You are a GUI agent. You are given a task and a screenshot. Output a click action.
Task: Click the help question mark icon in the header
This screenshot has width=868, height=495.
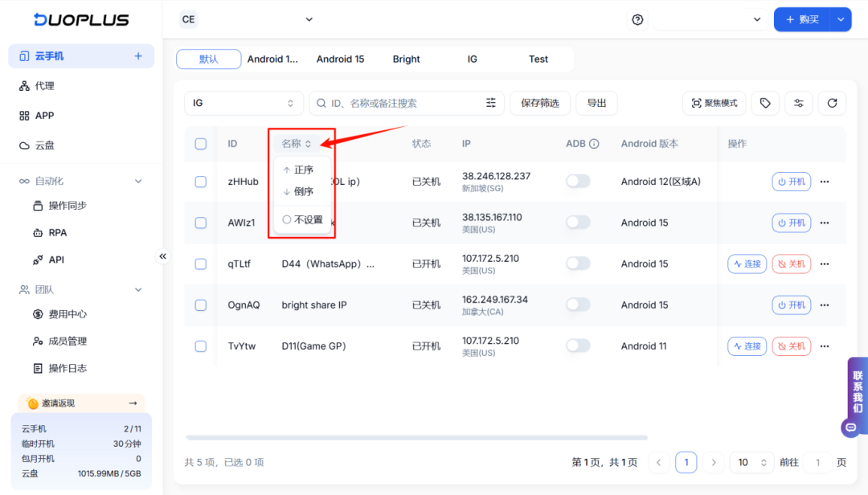(x=637, y=18)
